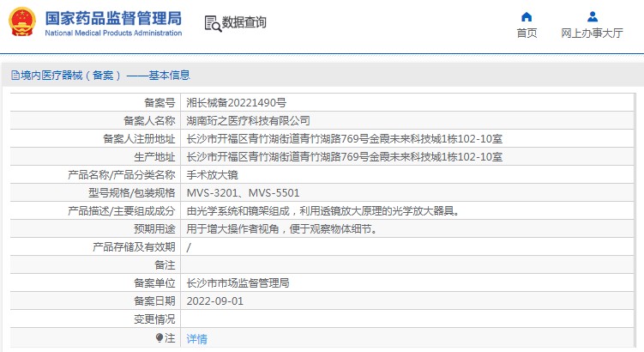The height and width of the screenshot is (352, 644).
Task: Click the 首页 text link
Action: 527,33
